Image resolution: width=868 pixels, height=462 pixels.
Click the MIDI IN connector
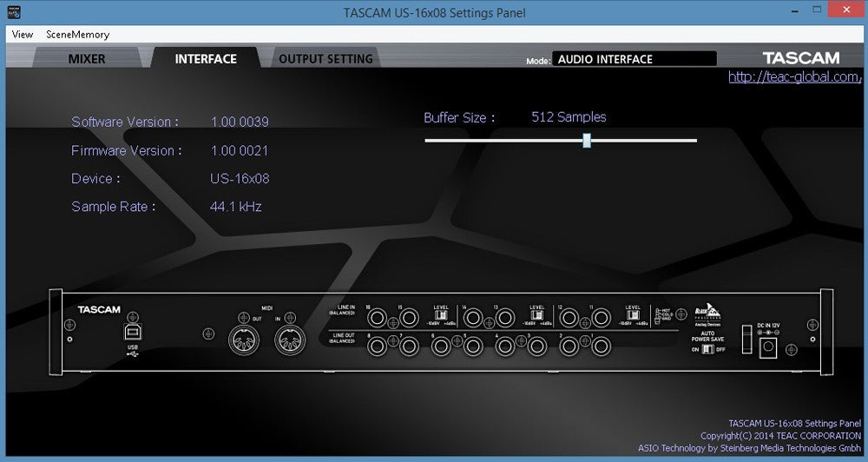(x=289, y=340)
